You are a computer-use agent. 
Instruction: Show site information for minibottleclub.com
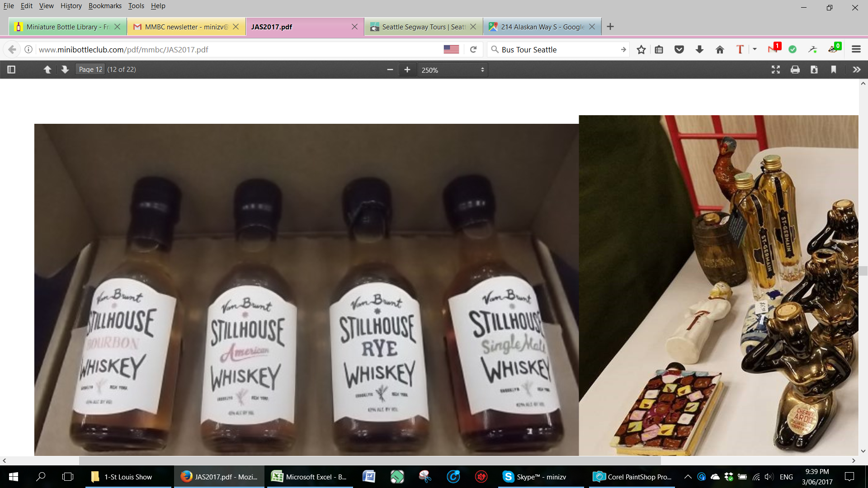pos(28,49)
